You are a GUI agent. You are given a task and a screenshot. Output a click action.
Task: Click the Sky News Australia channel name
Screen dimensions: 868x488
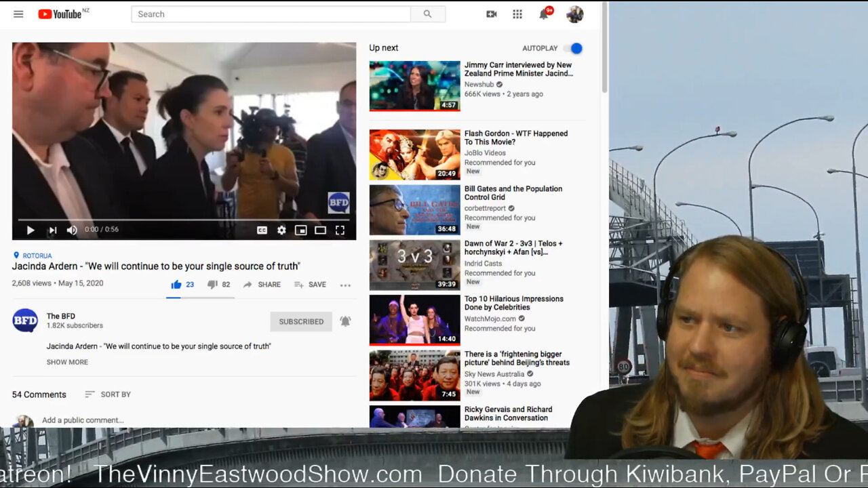click(494, 374)
